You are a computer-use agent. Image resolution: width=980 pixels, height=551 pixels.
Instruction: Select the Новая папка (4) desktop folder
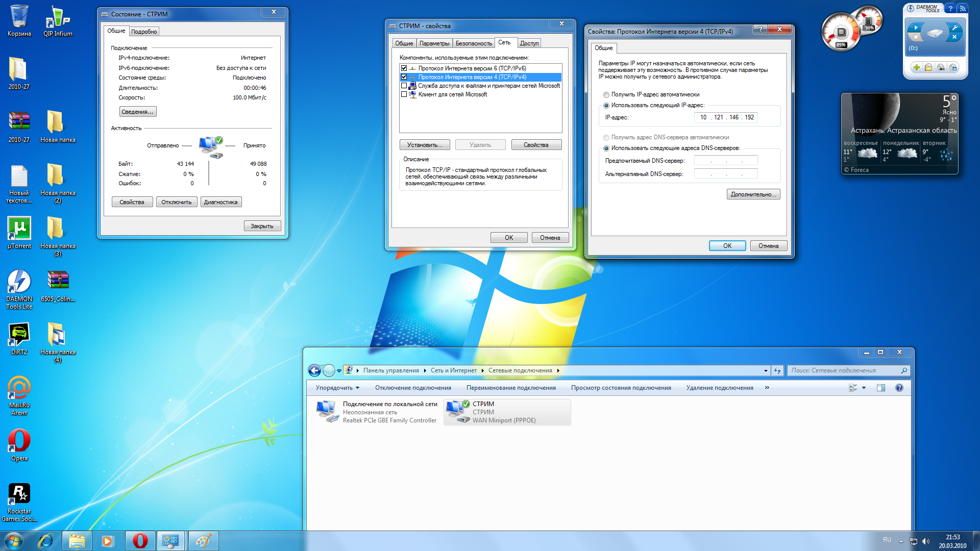58,342
